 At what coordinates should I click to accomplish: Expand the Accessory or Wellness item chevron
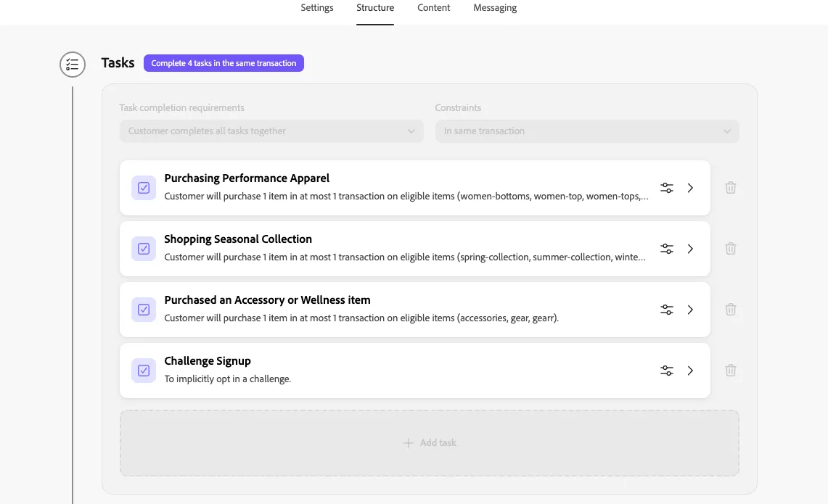690,310
